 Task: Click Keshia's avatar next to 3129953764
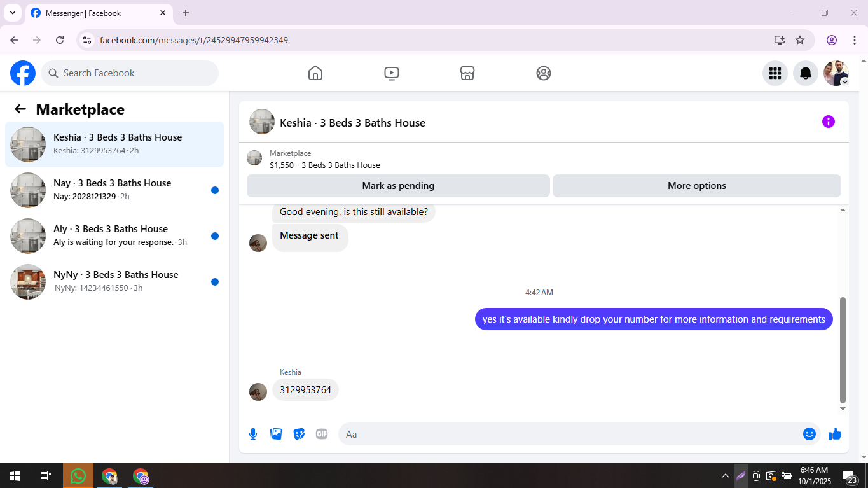[258, 392]
